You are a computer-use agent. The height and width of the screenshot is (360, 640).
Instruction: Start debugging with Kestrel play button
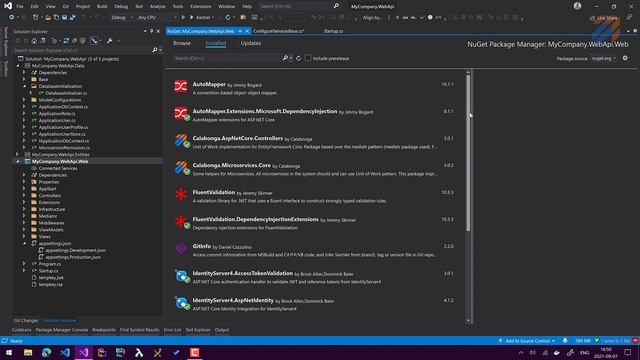191,17
